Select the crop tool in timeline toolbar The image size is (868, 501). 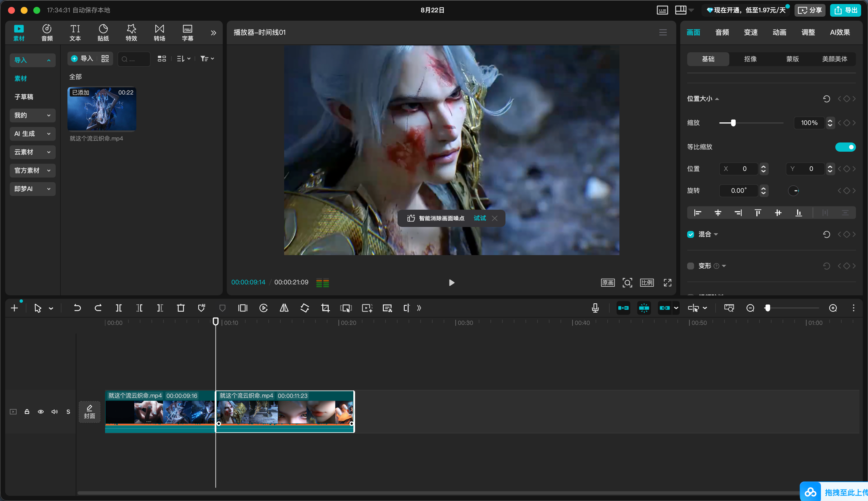pyautogui.click(x=325, y=308)
